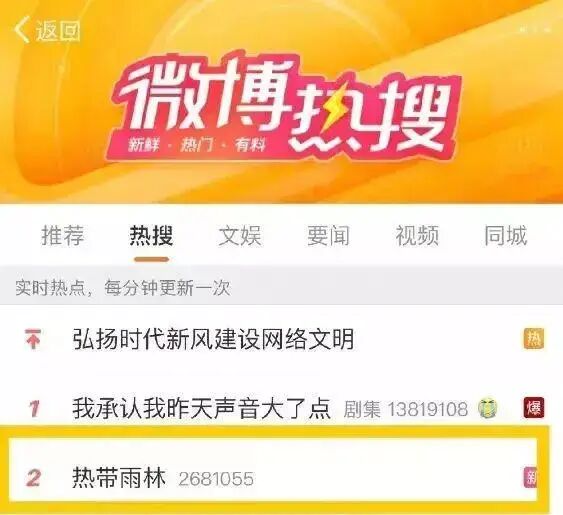This screenshot has width=563, height=515.
Task: Tap the dark red 爆 badge icon
Action: [x=534, y=408]
